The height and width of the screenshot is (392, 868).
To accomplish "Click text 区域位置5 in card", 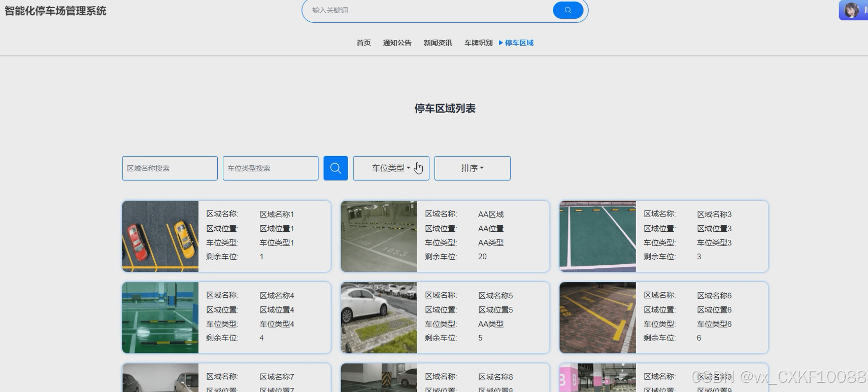I will 495,309.
